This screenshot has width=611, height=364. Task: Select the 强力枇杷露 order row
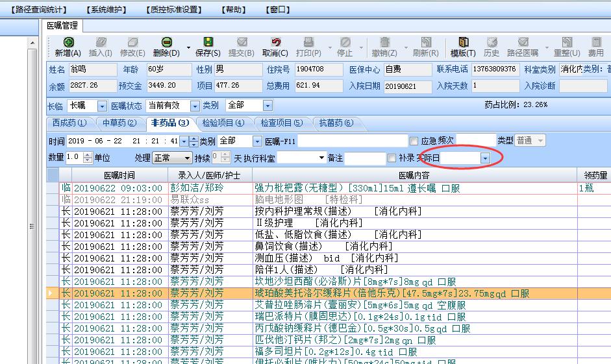click(x=329, y=188)
